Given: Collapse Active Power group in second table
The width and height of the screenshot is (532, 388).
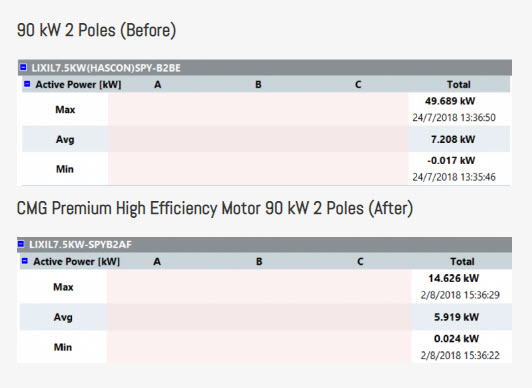Looking at the screenshot, I should tap(25, 261).
